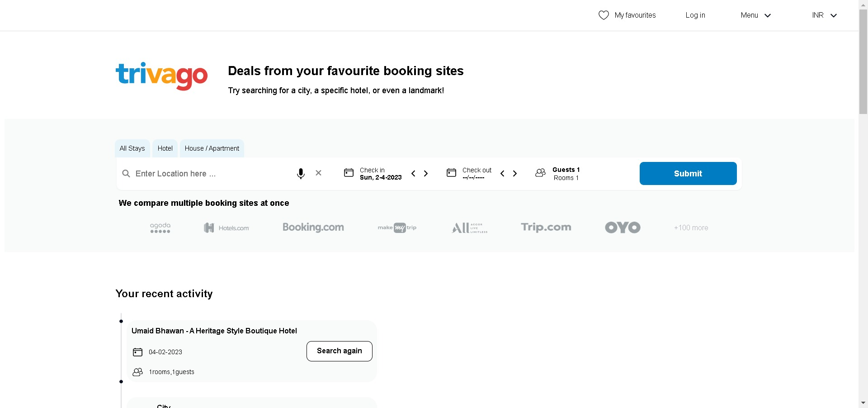
Task: Click the microphone voice search icon
Action: pyautogui.click(x=301, y=174)
